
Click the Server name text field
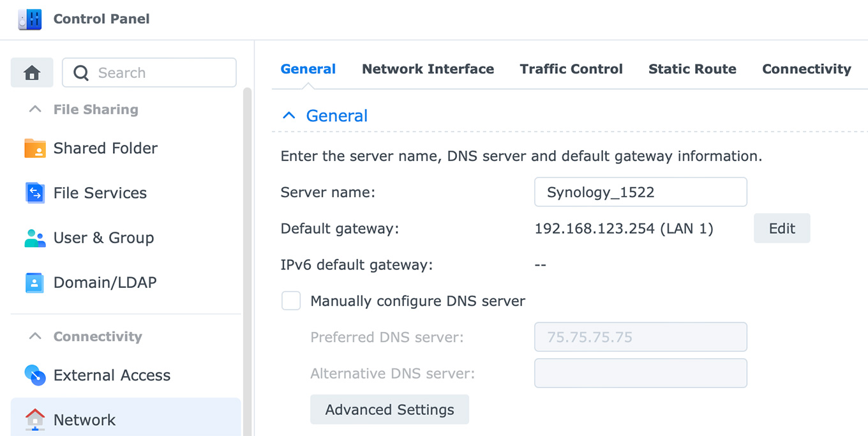click(640, 192)
